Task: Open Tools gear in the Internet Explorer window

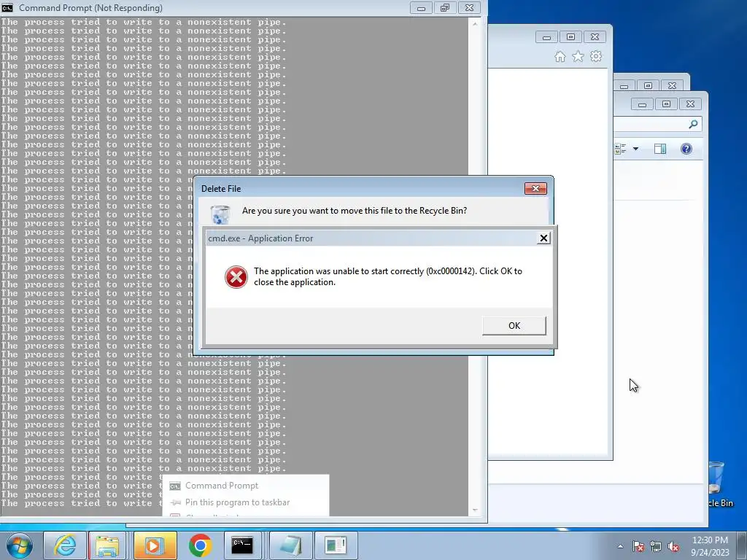Action: 596,57
